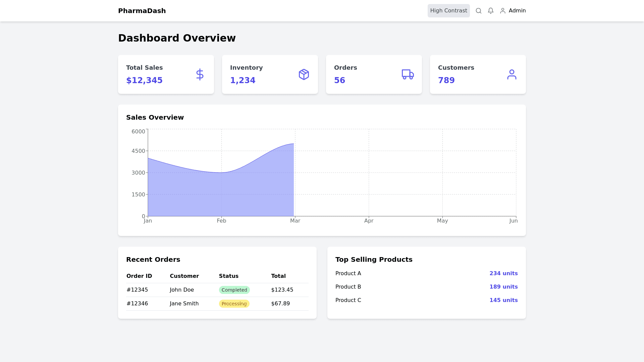Click the Status column header
The height and width of the screenshot is (362, 644).
click(x=229, y=276)
